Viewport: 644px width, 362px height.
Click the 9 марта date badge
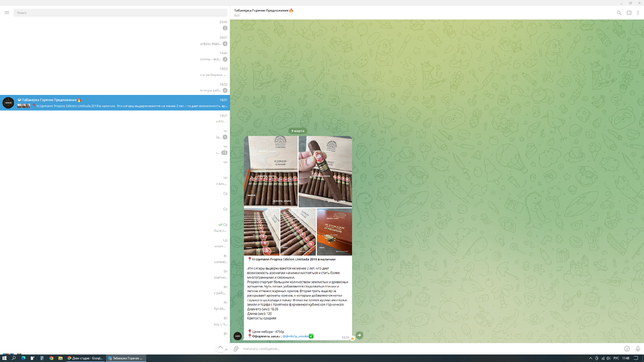(x=297, y=131)
